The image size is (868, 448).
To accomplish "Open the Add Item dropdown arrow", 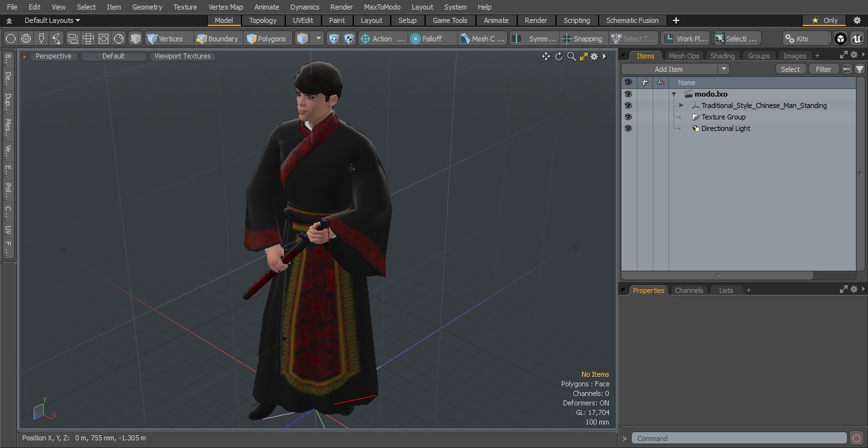I will 724,69.
